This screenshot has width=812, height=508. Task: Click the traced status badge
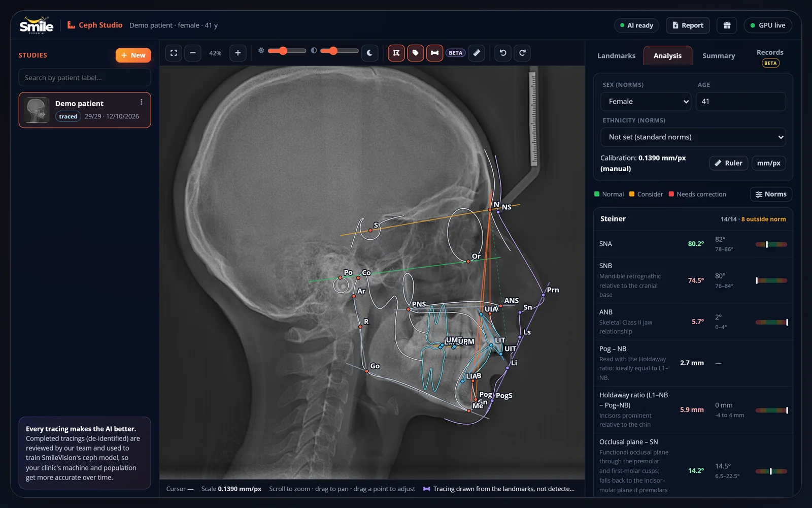pos(68,116)
